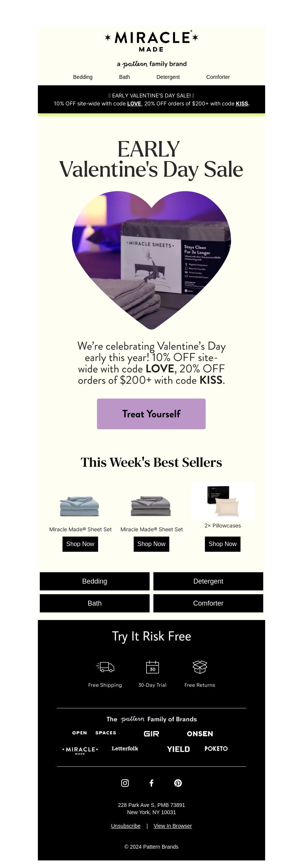Click the black Comforter category button
This screenshot has width=303, height=868.
tap(208, 603)
